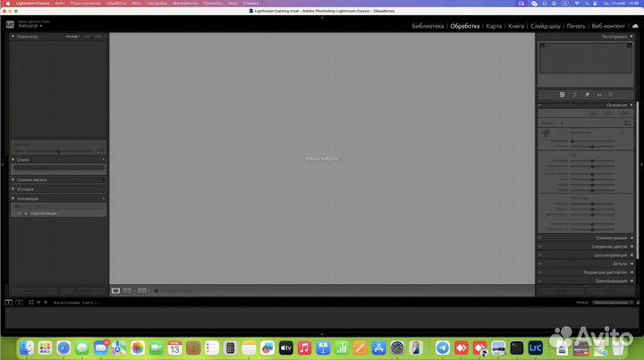Open Telegram from the Dock

(x=443, y=348)
